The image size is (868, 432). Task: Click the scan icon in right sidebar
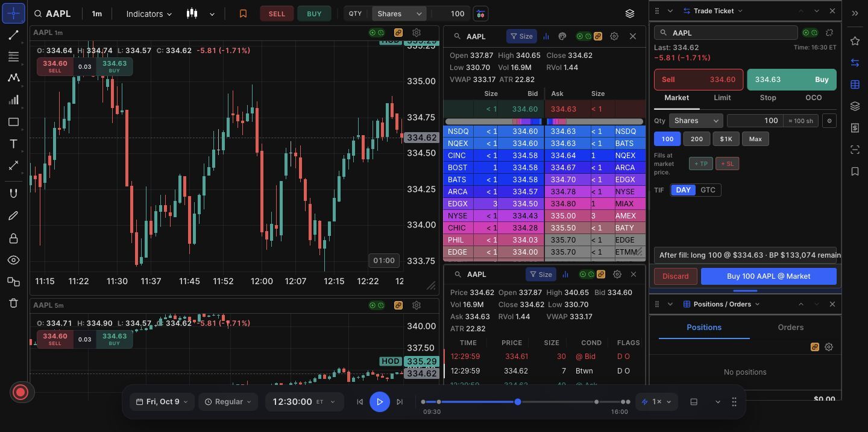[855, 150]
